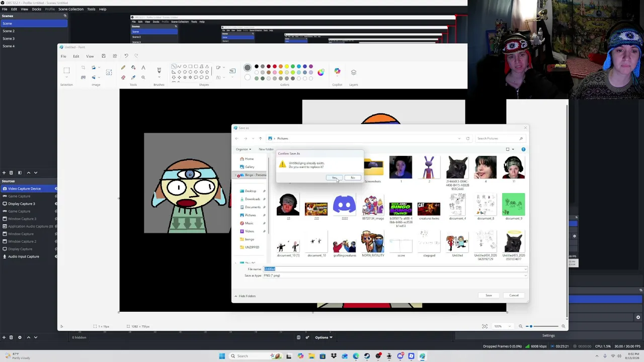Open Paint's File menu
Screen dimensions: 644x362
(x=63, y=56)
